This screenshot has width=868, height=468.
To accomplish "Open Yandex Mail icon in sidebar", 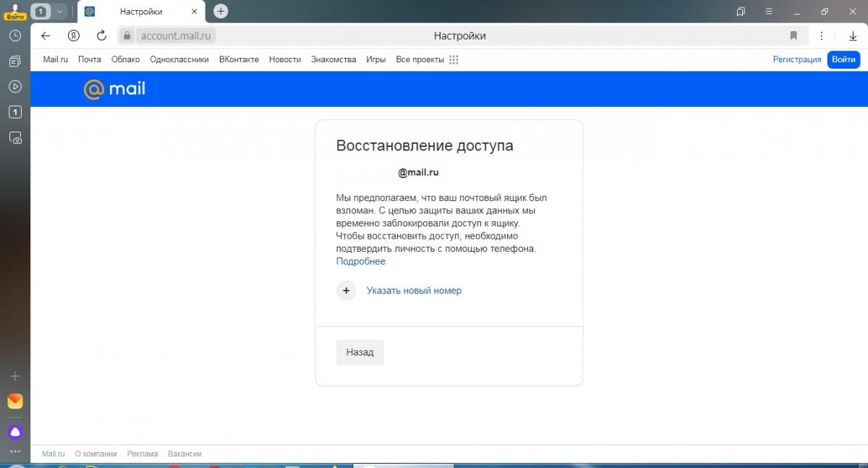I will click(15, 401).
